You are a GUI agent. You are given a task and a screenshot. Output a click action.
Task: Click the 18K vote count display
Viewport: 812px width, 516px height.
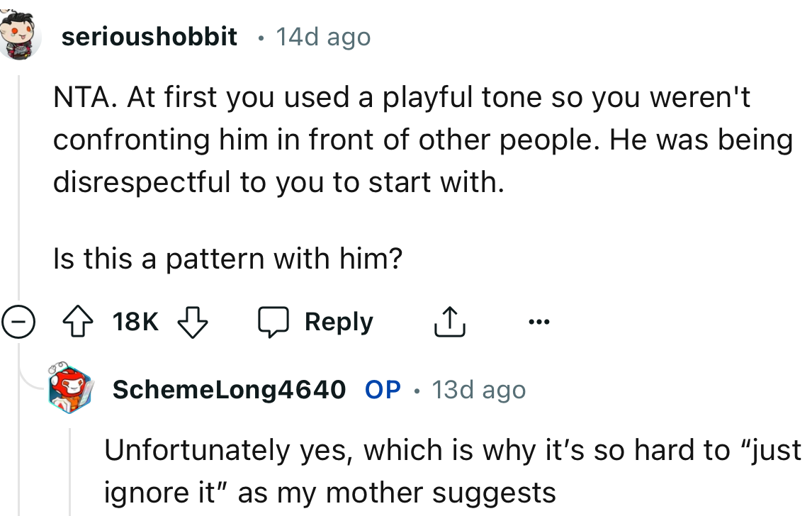point(135,321)
